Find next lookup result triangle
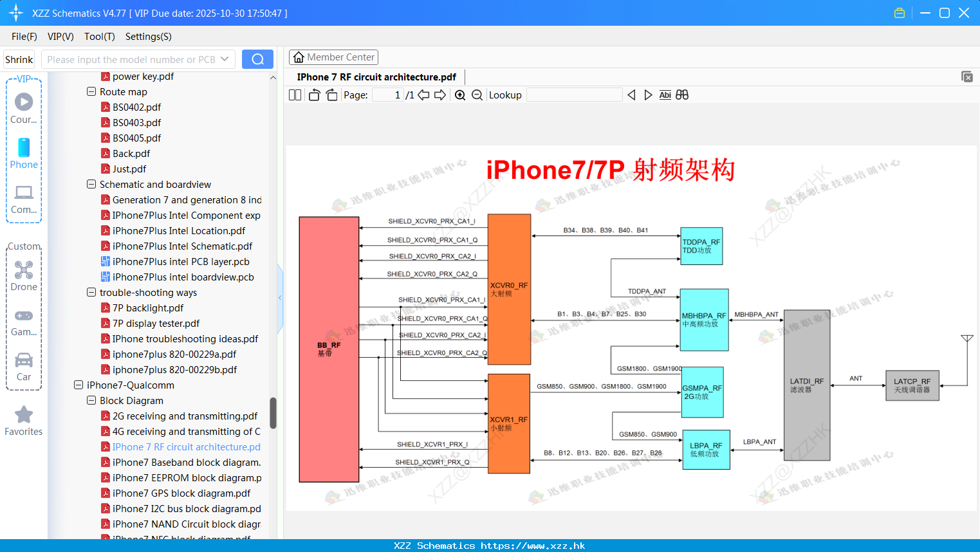The width and height of the screenshot is (980, 552). point(648,95)
